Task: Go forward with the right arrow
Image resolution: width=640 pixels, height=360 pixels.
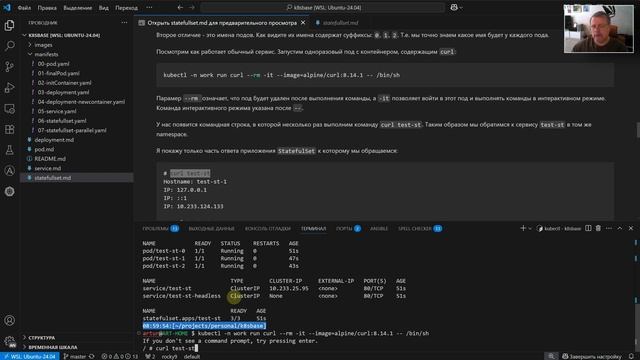Action: (191, 7)
